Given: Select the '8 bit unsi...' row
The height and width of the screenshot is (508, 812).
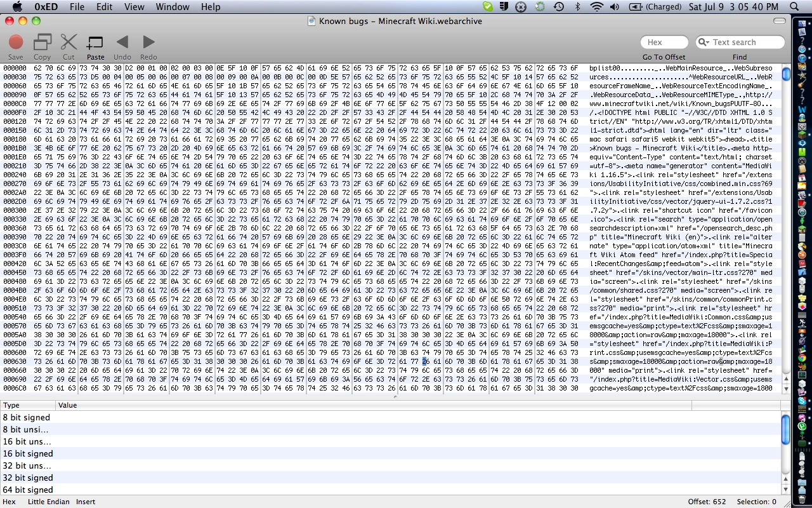Looking at the screenshot, I should pyautogui.click(x=390, y=429).
